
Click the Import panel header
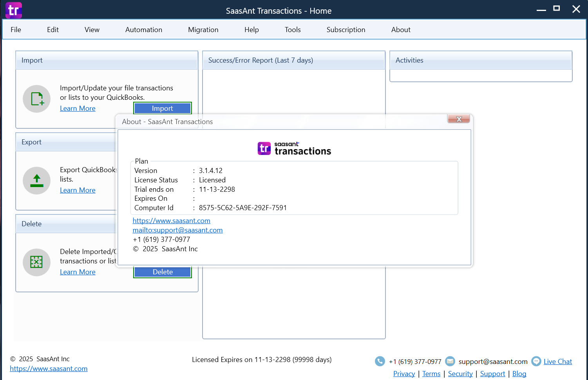point(107,60)
